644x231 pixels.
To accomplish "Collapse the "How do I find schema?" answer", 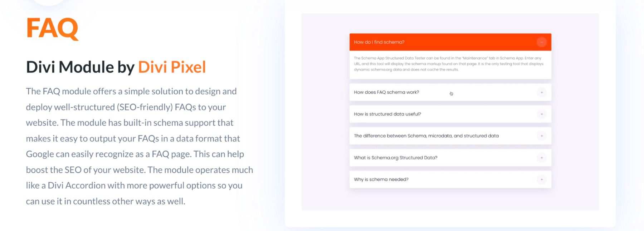I will [542, 42].
